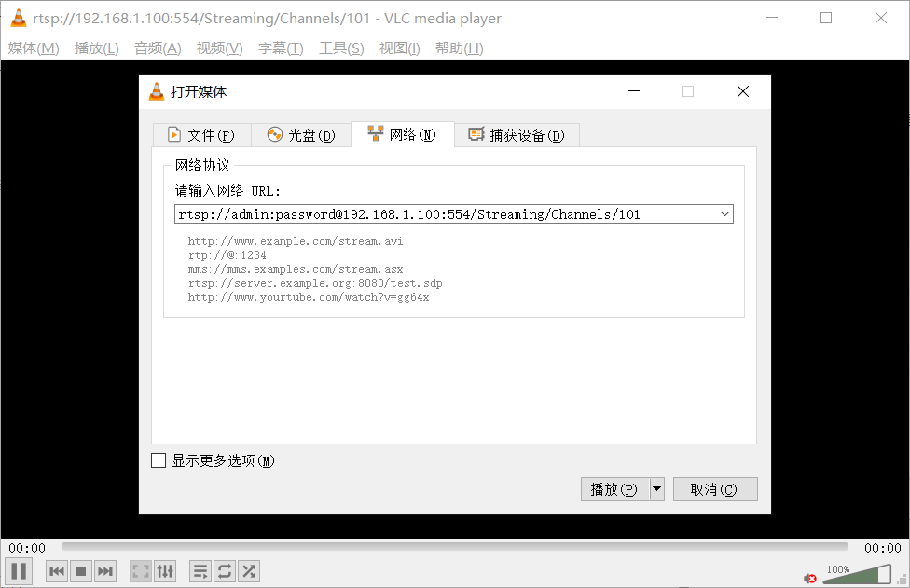Viewport: 910px width, 588px height.
Task: Click the remaining time label at right
Action: coord(883,548)
